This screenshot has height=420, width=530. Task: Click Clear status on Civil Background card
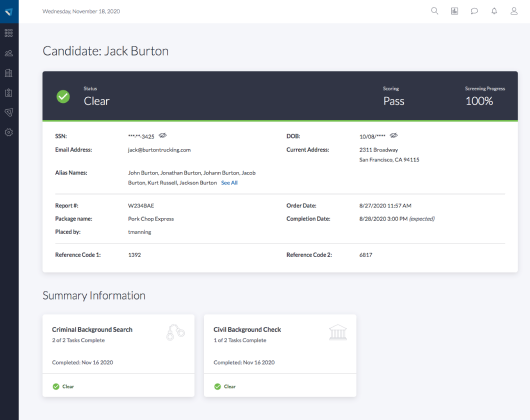pyautogui.click(x=225, y=387)
